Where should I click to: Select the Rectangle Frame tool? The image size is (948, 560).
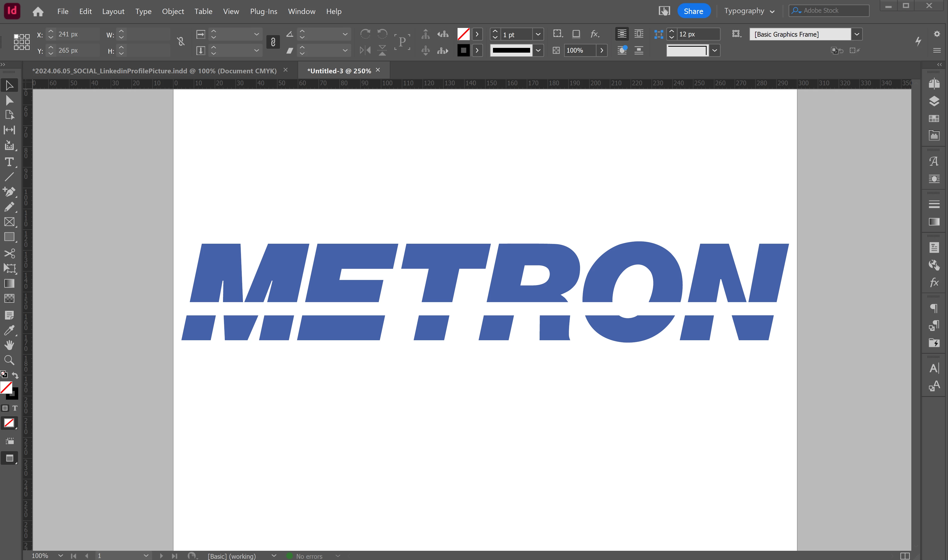click(9, 222)
